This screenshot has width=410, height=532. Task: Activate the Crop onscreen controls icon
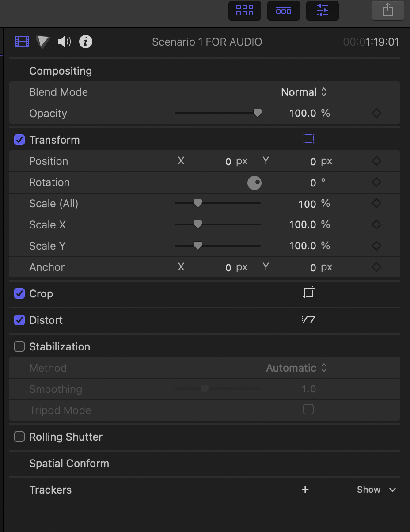tap(309, 293)
